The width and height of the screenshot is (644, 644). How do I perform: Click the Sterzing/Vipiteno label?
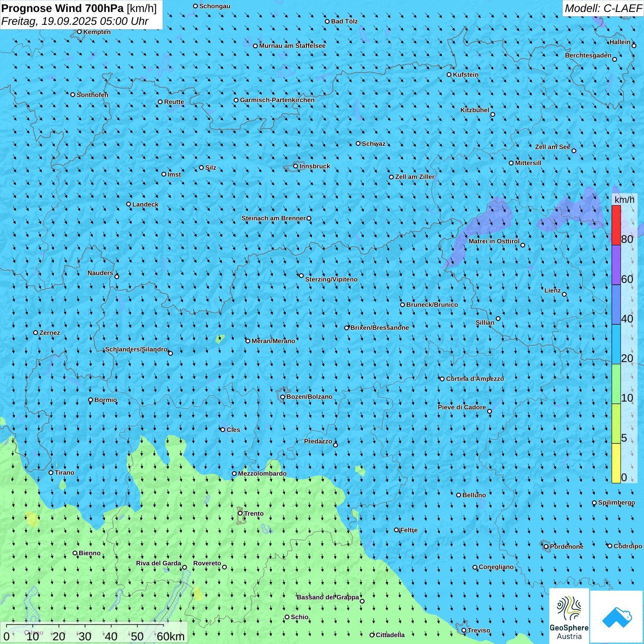click(x=331, y=279)
